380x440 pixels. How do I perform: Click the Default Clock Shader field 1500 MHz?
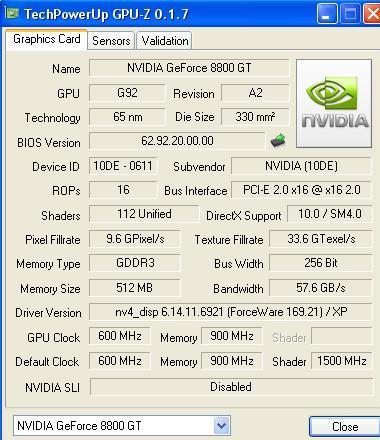click(x=341, y=361)
